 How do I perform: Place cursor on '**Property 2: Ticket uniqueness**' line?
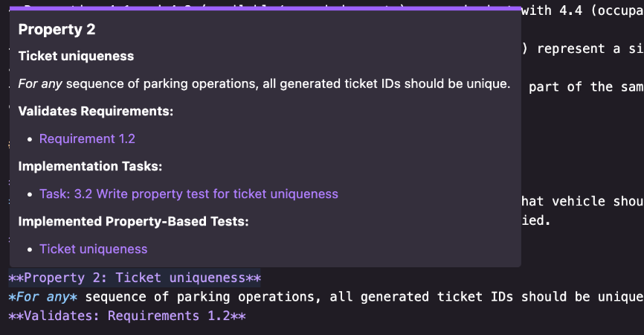pyautogui.click(x=135, y=278)
